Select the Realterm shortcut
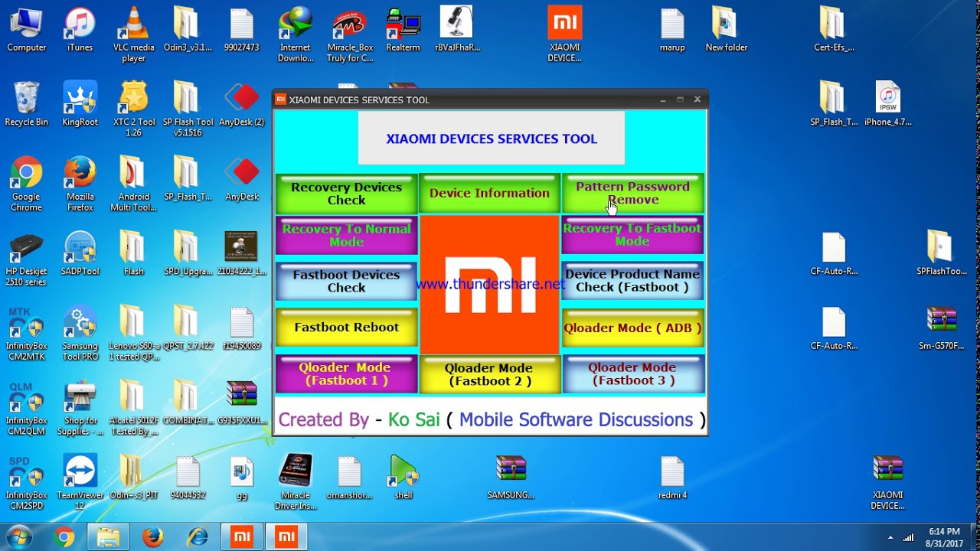The height and width of the screenshot is (551, 980). 403,31
